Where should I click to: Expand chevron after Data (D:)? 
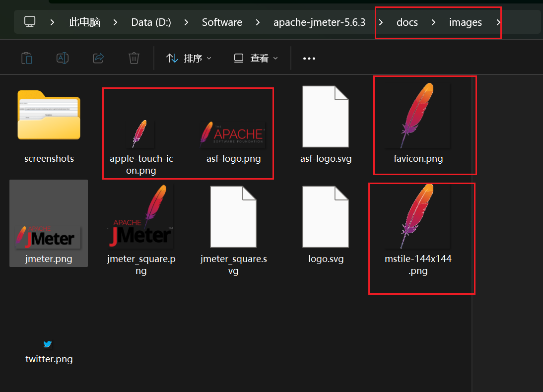coord(186,22)
